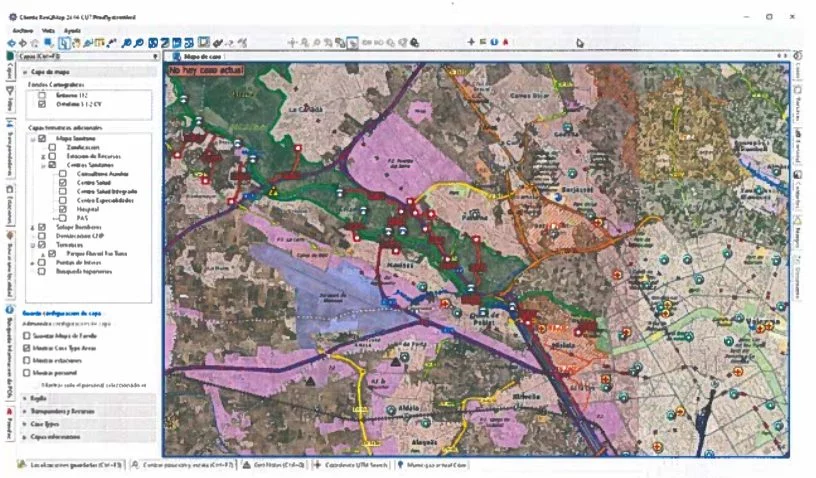Enable the Entorno 112 base map checkbox

point(41,95)
